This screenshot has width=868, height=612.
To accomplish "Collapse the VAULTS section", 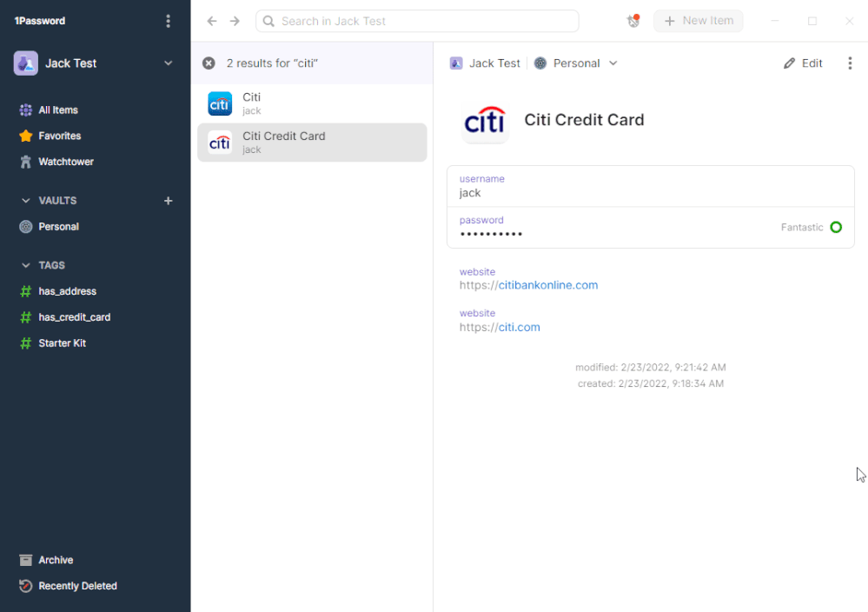I will pos(25,201).
